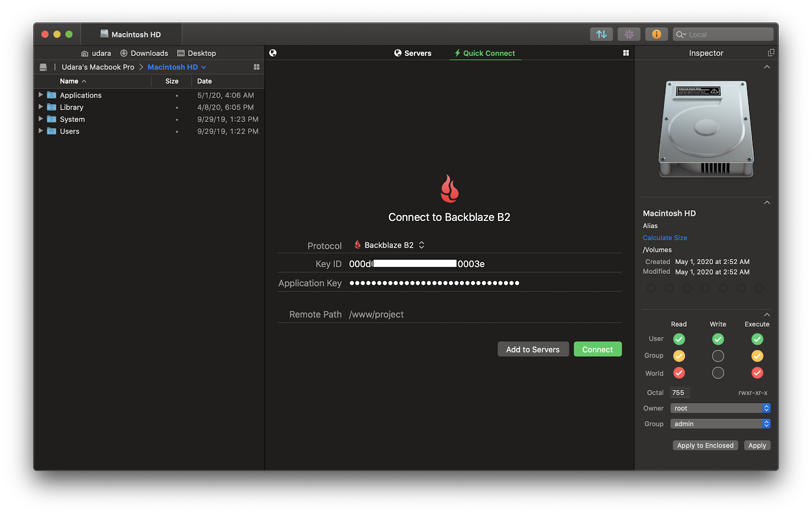Screen dimensions: 812x515
Task: Enable World Write permission
Action: click(718, 373)
